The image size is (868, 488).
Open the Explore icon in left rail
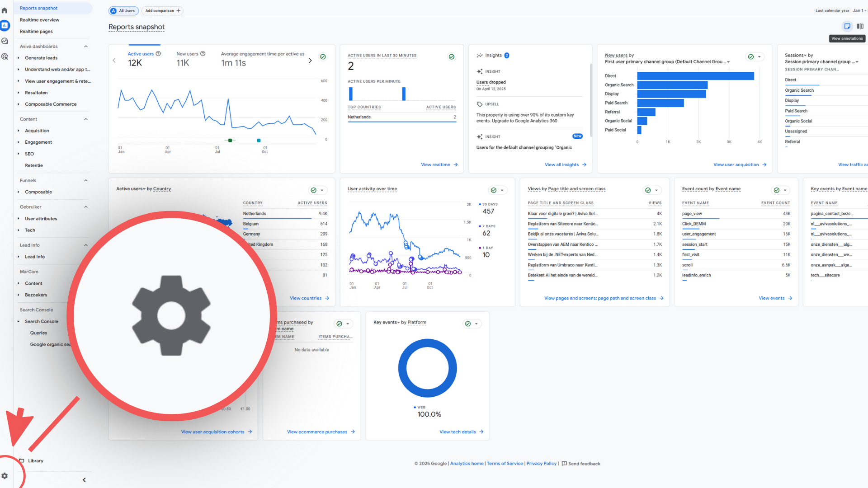tap(5, 41)
